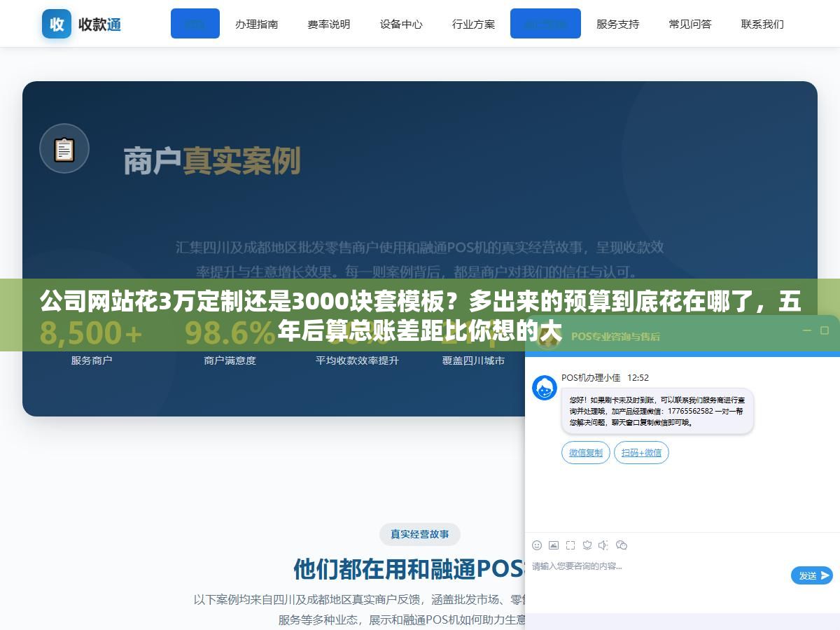Click the 扫码+微信 button in chat
840x630 pixels.
point(641,452)
